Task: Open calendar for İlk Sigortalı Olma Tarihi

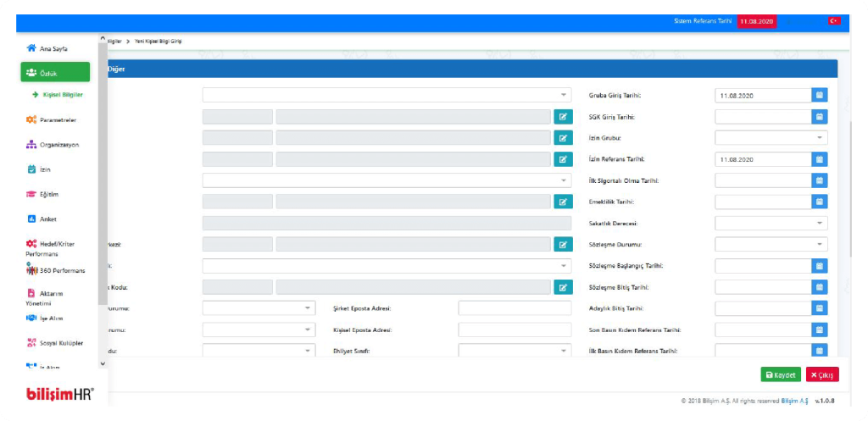Action: 819,180
